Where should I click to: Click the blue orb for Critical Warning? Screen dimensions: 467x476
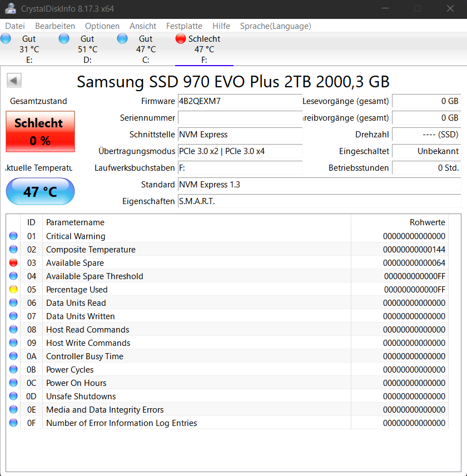pos(13,236)
